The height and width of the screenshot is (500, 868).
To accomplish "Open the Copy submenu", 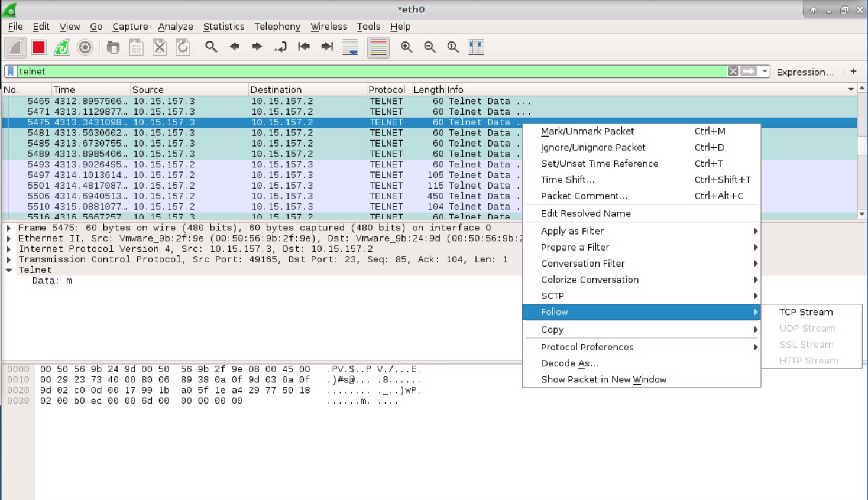I will [642, 330].
